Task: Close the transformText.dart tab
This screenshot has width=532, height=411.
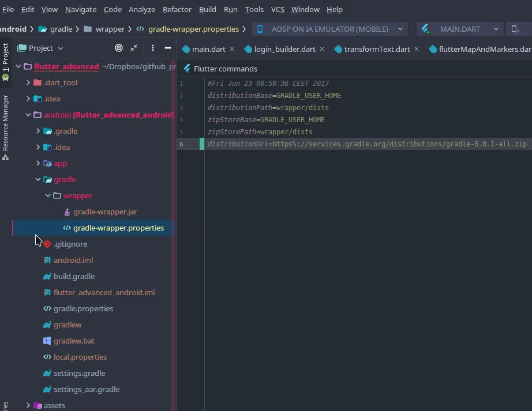Action: (x=417, y=49)
